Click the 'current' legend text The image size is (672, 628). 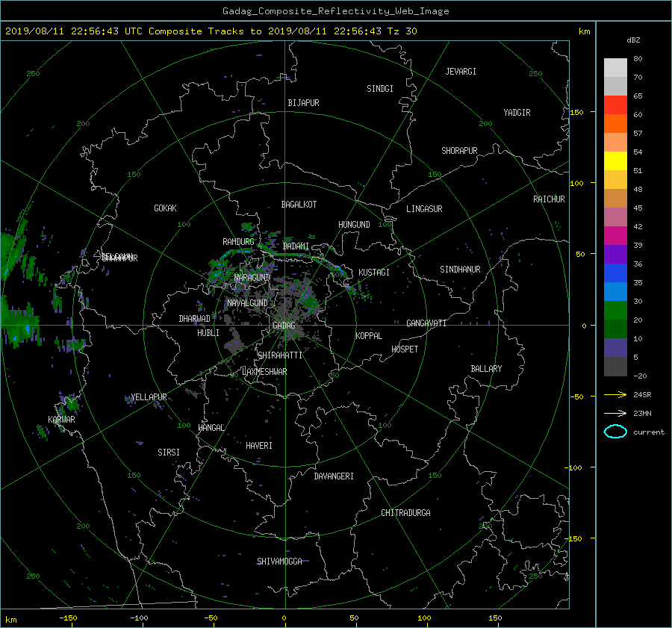648,432
